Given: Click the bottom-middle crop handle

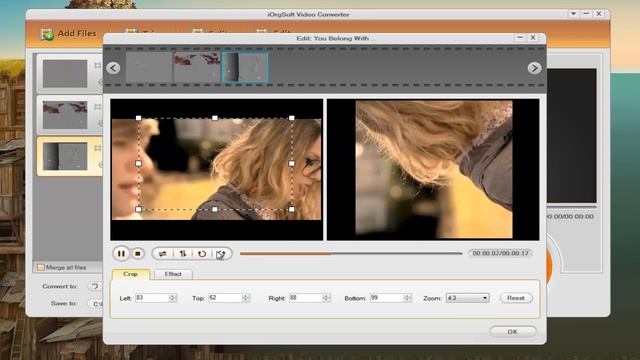Looking at the screenshot, I should pyautogui.click(x=215, y=209).
